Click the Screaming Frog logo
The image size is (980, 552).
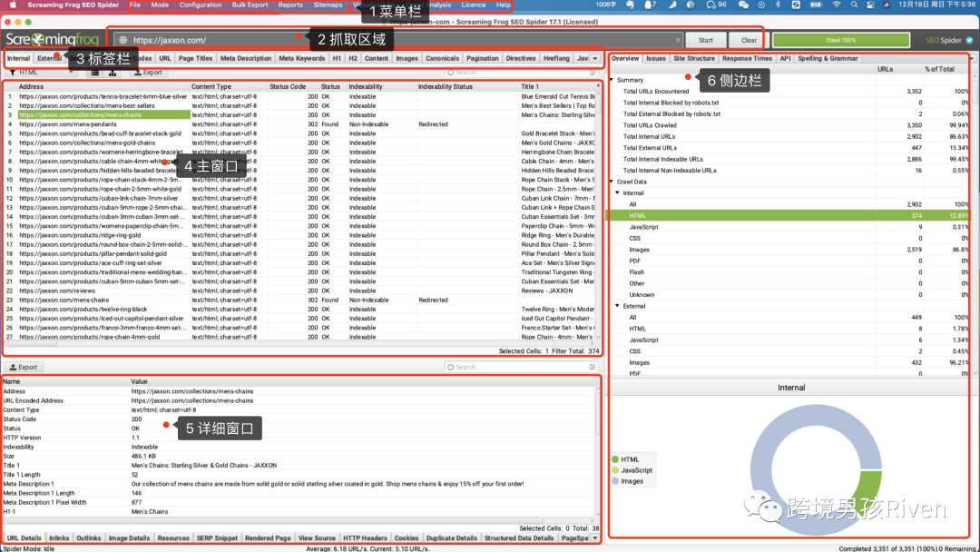(53, 40)
